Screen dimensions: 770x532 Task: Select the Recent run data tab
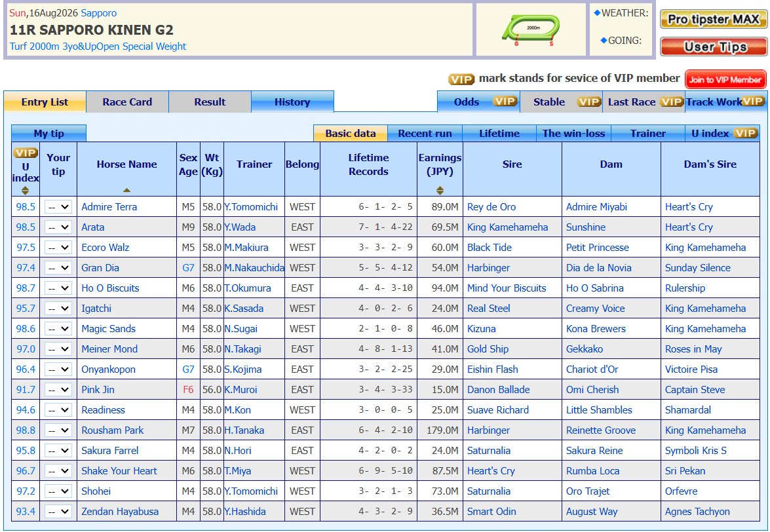point(425,133)
